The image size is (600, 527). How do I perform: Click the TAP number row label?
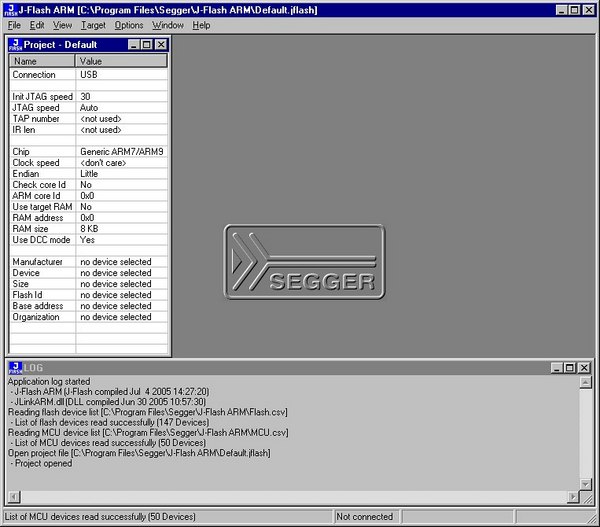[x=36, y=119]
